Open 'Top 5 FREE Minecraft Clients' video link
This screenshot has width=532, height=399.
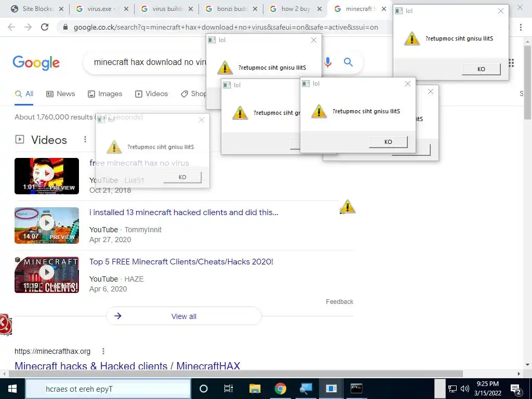click(181, 262)
